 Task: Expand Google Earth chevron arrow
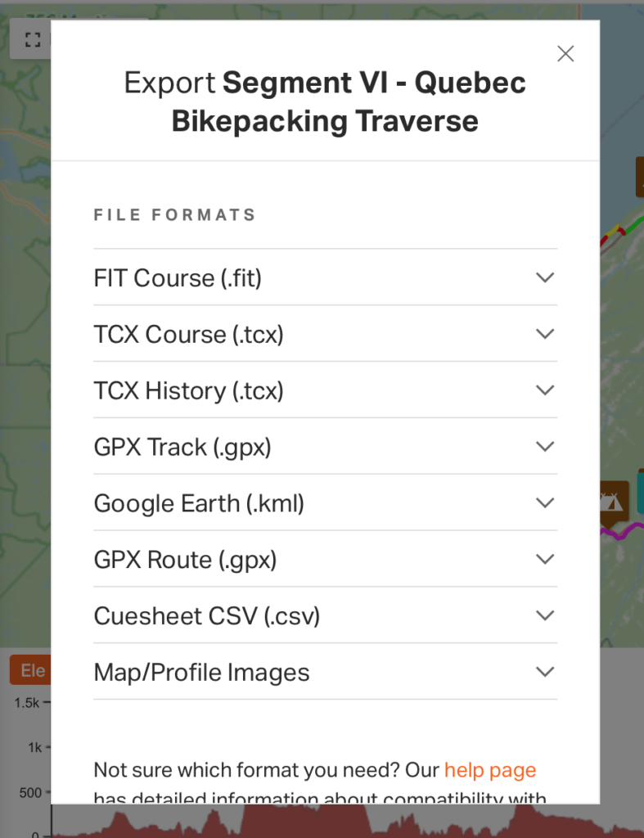[545, 502]
